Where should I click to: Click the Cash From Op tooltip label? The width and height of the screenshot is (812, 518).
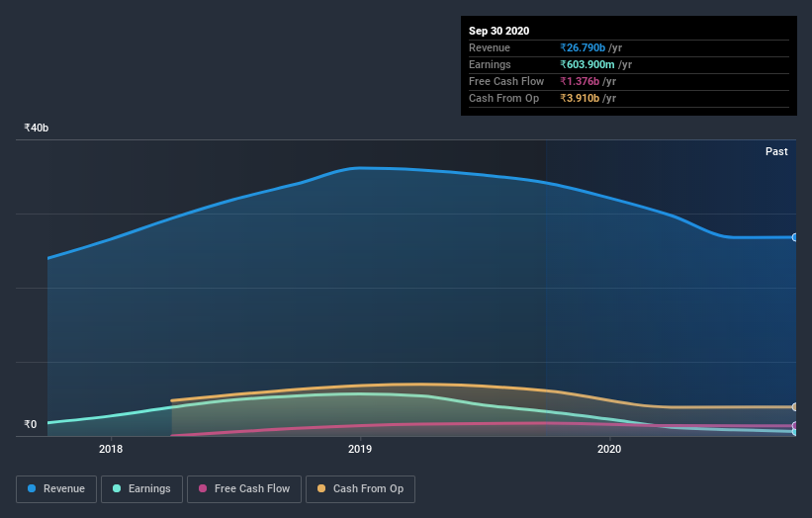[503, 98]
